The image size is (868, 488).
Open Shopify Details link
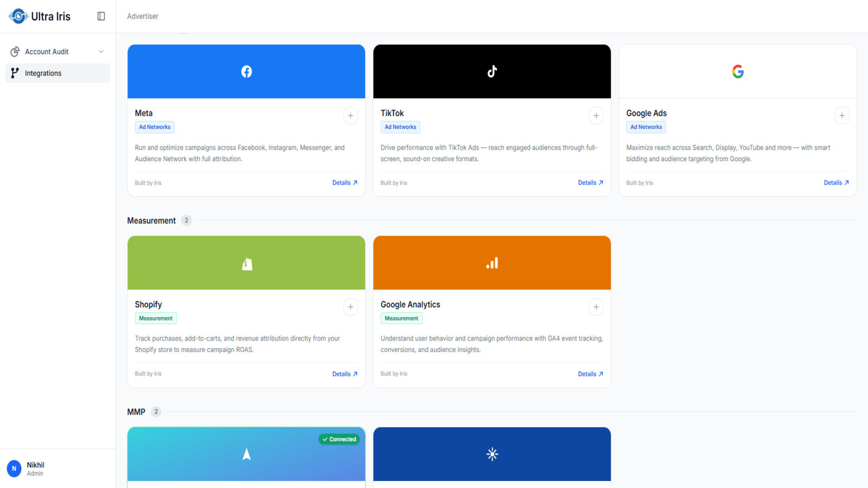tap(345, 374)
